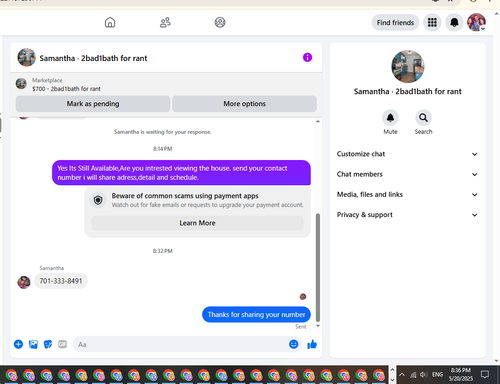Viewport: 500px width, 384px height.
Task: Click the Mark as pending button
Action: point(93,104)
